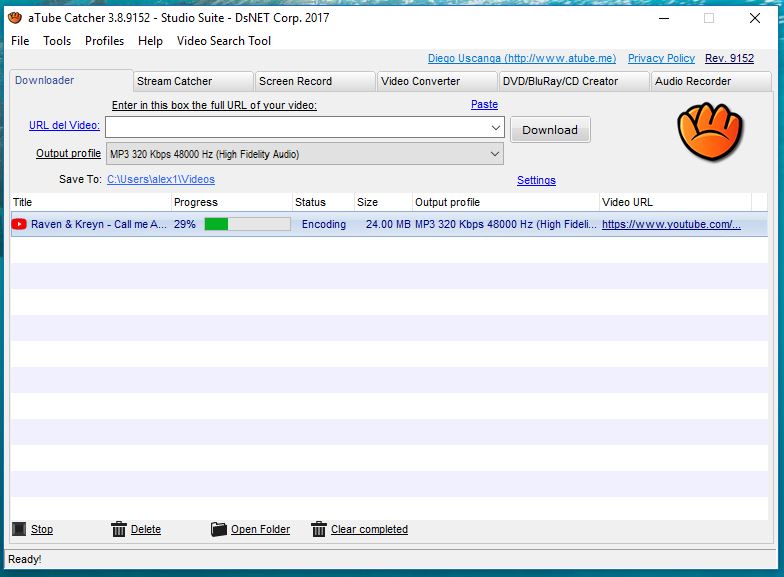The height and width of the screenshot is (577, 784).
Task: Switch to the DVD/BluRay/CD Creator tab
Action: coord(574,81)
